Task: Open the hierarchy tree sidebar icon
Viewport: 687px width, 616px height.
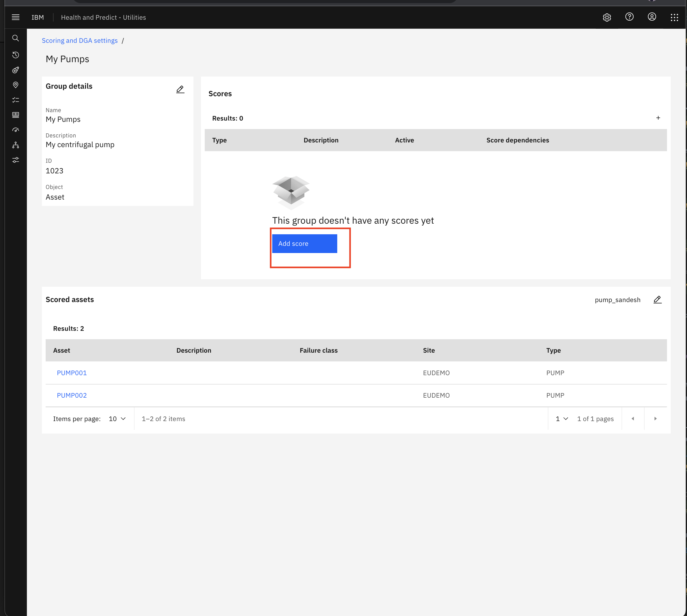Action: click(x=16, y=145)
